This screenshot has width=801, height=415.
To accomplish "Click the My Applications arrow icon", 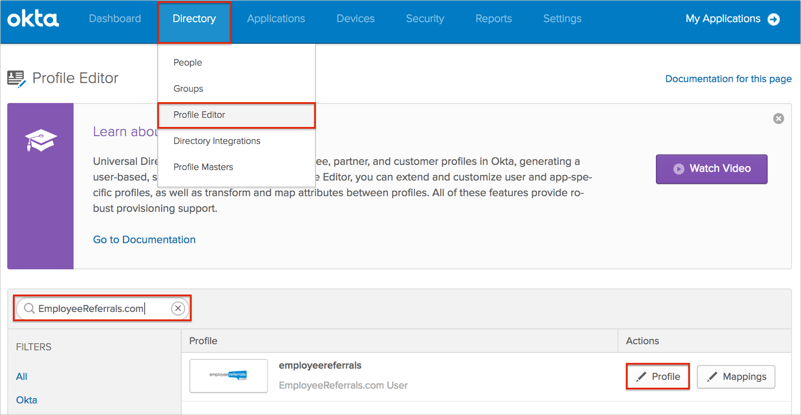I will [x=774, y=19].
